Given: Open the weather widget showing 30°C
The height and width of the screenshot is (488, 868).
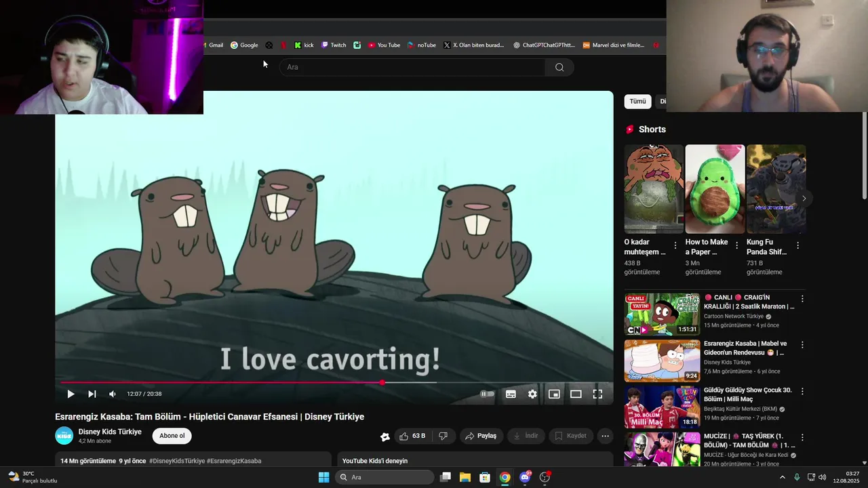Looking at the screenshot, I should (32, 477).
